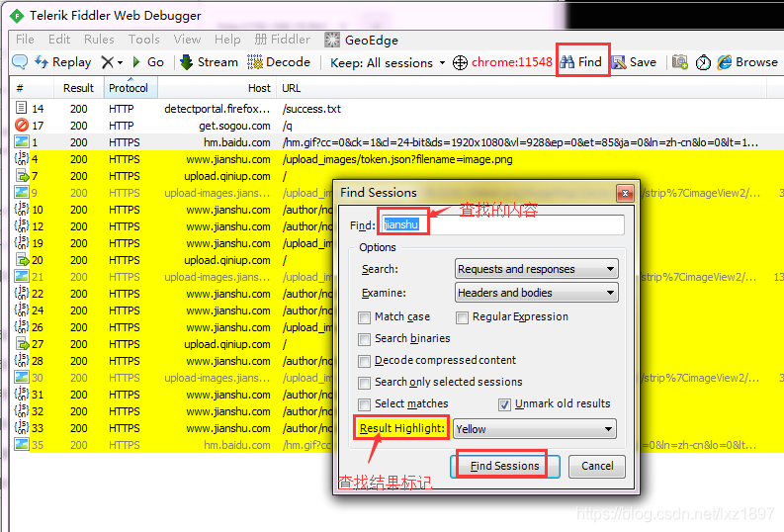Click the image icon of session 30

22,377
